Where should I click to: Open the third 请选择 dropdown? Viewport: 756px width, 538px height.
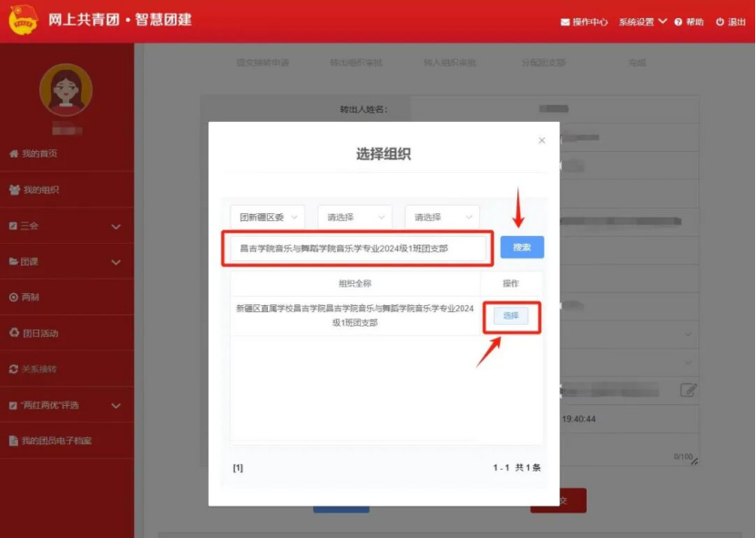(x=442, y=218)
